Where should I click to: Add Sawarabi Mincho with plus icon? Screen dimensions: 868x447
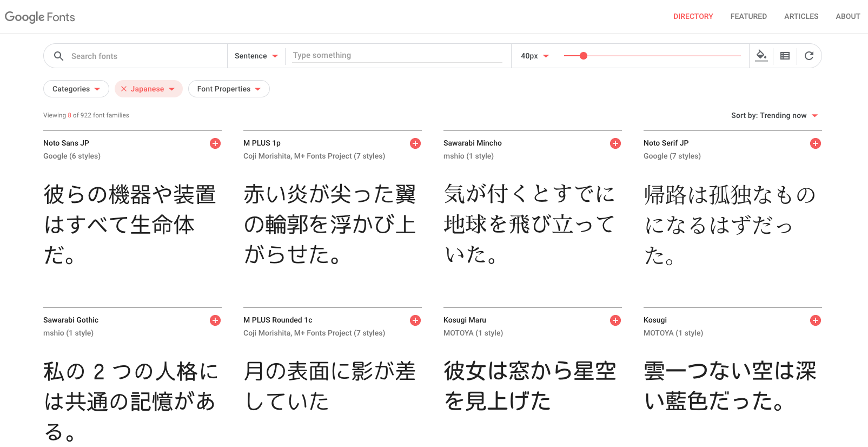(x=615, y=143)
